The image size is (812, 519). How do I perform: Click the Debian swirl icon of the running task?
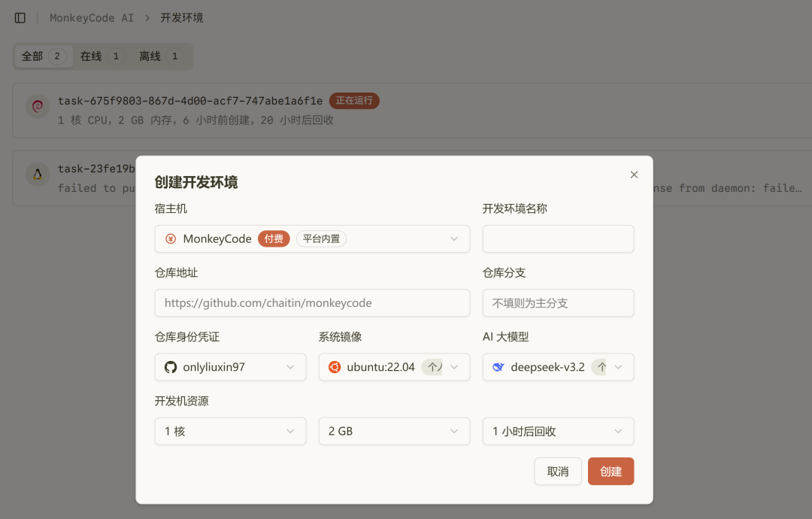tap(38, 107)
